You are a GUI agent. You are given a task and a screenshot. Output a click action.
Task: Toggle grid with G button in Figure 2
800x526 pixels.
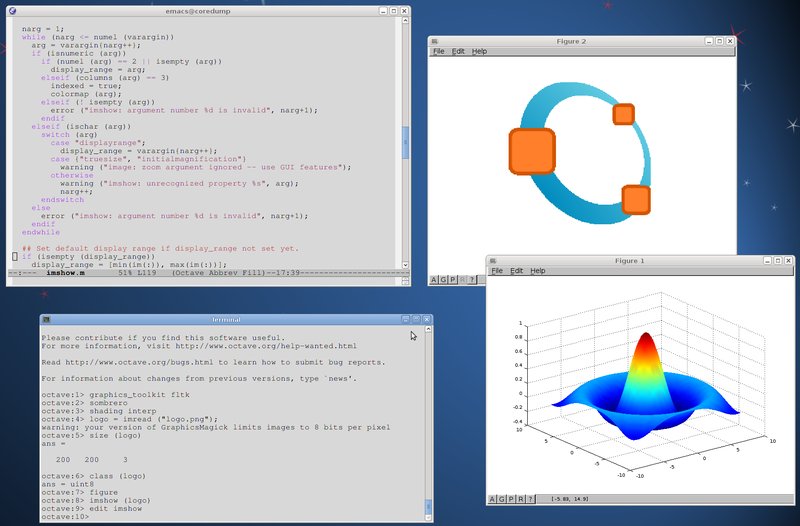[443, 280]
